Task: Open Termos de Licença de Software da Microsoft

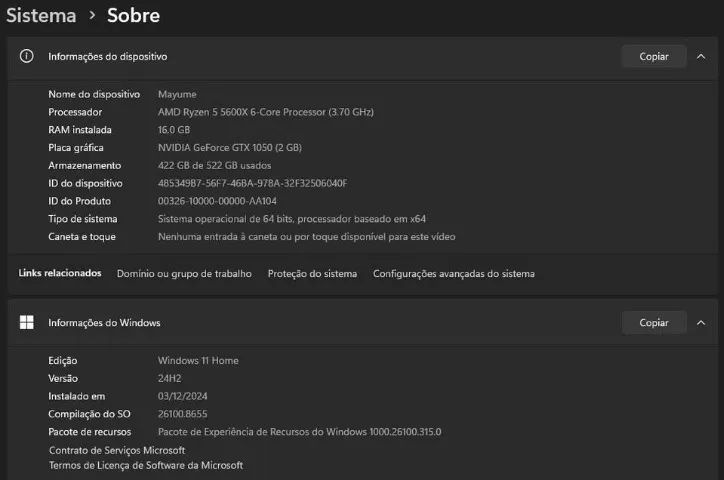Action: click(x=146, y=465)
